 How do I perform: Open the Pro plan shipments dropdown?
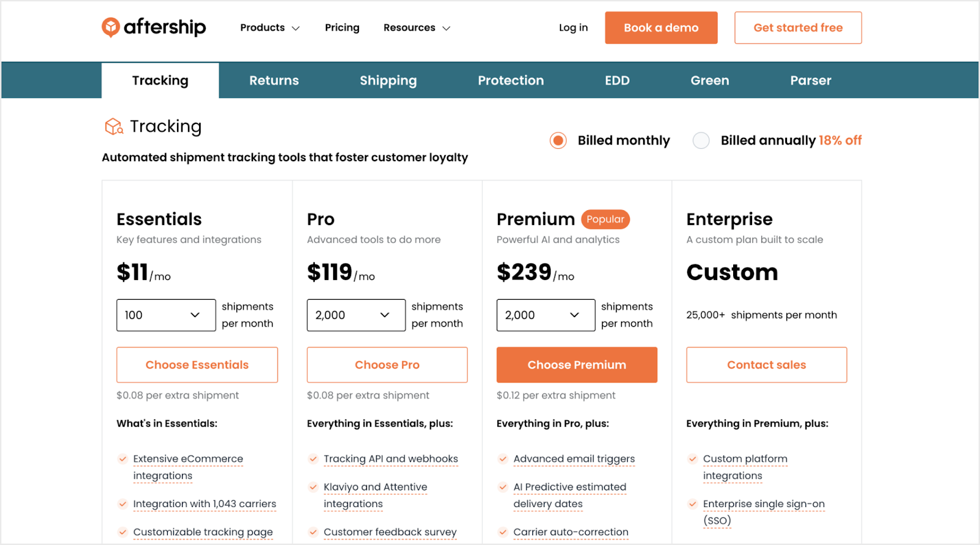coord(356,315)
